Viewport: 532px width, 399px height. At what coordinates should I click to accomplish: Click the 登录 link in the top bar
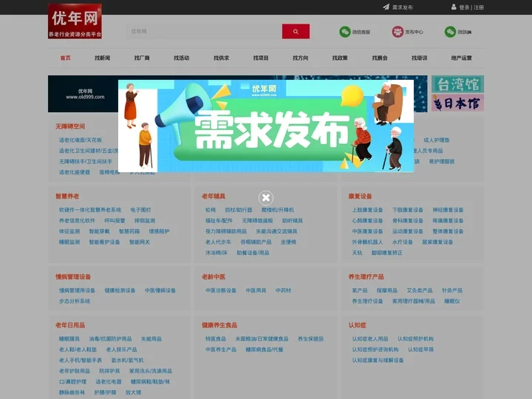[x=464, y=7]
